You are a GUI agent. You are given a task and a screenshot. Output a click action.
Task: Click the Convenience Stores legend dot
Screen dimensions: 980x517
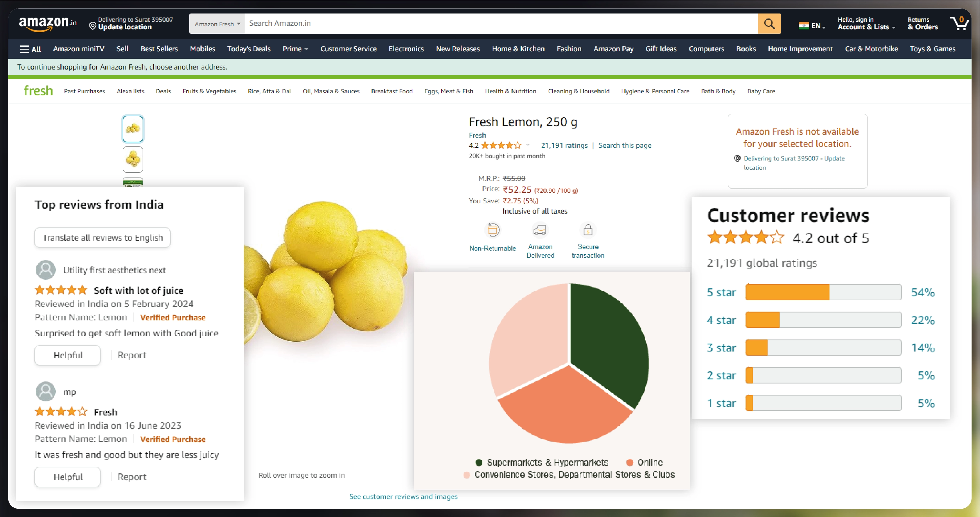coord(467,475)
